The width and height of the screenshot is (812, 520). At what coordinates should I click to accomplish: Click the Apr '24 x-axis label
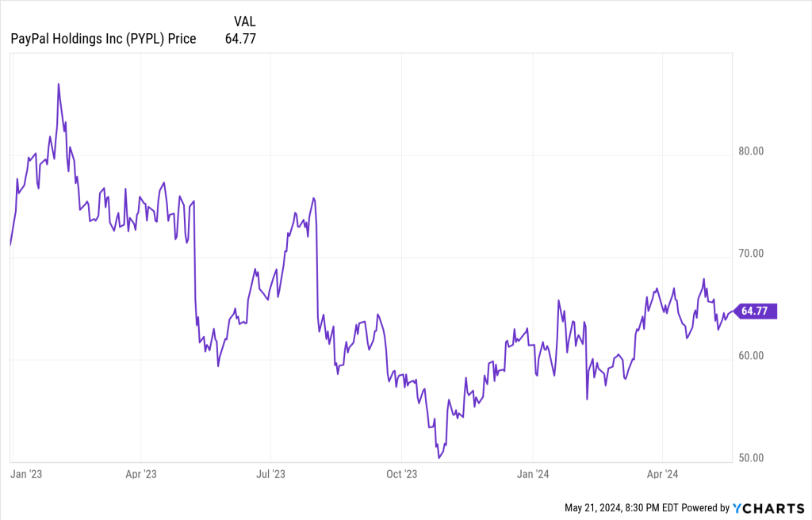(662, 475)
